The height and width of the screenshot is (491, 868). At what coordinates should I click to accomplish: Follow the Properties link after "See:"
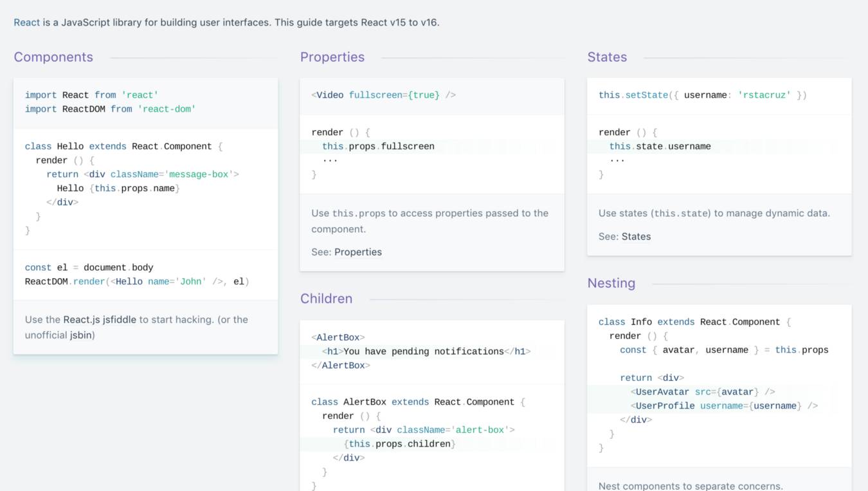click(x=358, y=252)
